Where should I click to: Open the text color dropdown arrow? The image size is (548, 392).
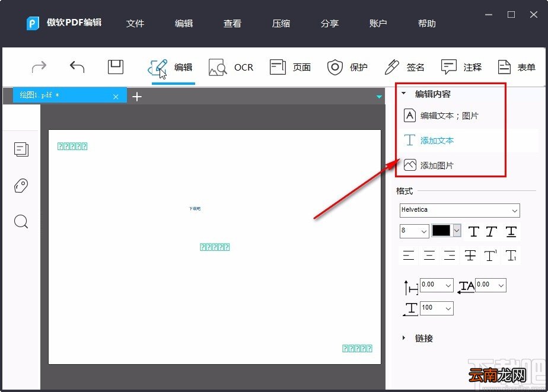tap(457, 231)
